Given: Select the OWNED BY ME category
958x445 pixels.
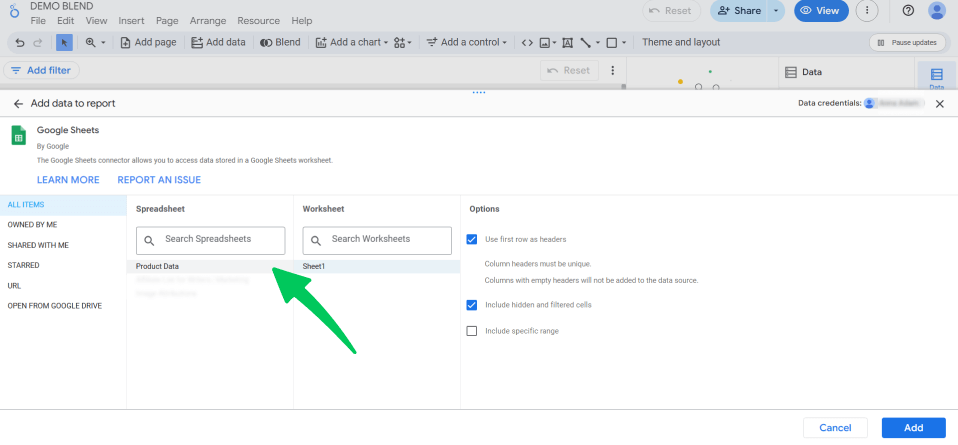Looking at the screenshot, I should tap(32, 225).
